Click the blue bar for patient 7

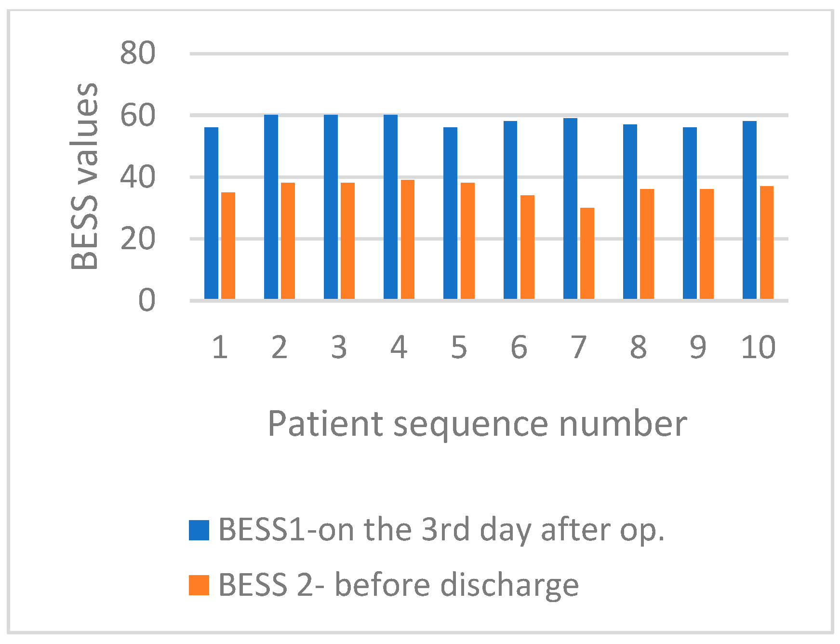(570, 209)
